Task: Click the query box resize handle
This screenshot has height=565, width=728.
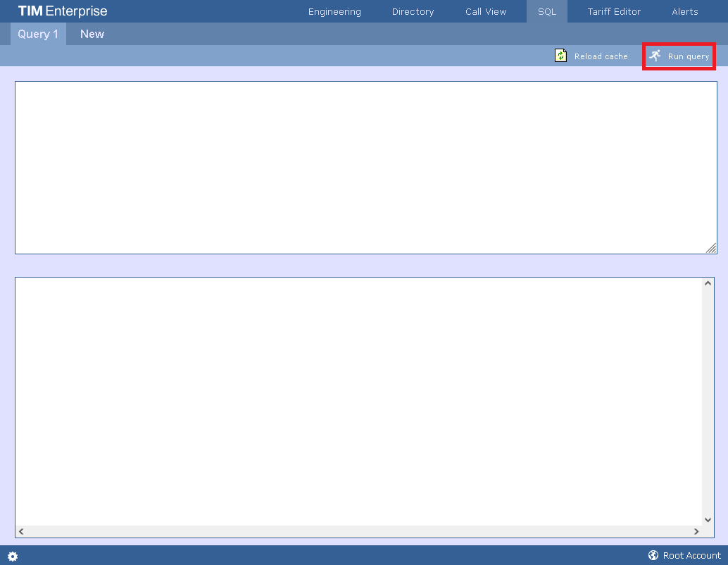Action: coord(711,249)
